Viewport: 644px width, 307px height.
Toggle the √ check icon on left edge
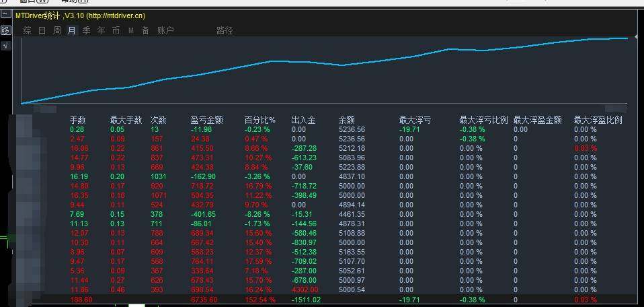5,46
